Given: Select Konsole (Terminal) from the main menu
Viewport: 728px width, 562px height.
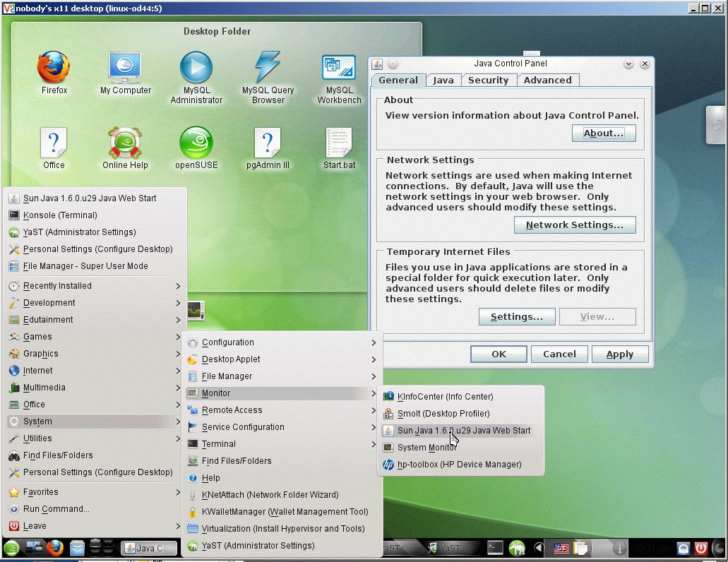Looking at the screenshot, I should click(95, 215).
